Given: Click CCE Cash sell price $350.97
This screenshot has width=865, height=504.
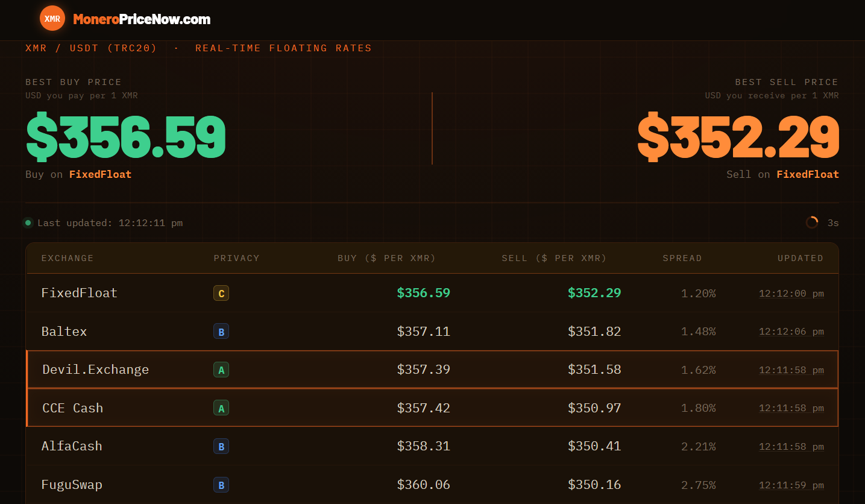Looking at the screenshot, I should 594,408.
